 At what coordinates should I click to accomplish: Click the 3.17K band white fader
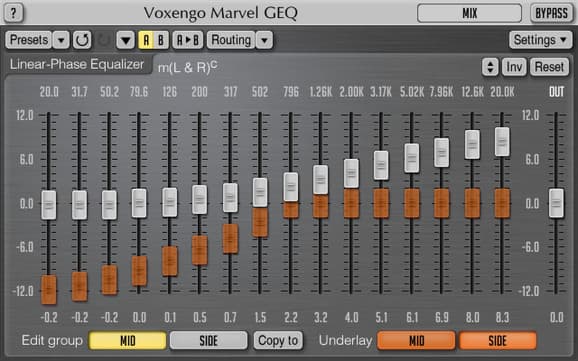point(381,165)
